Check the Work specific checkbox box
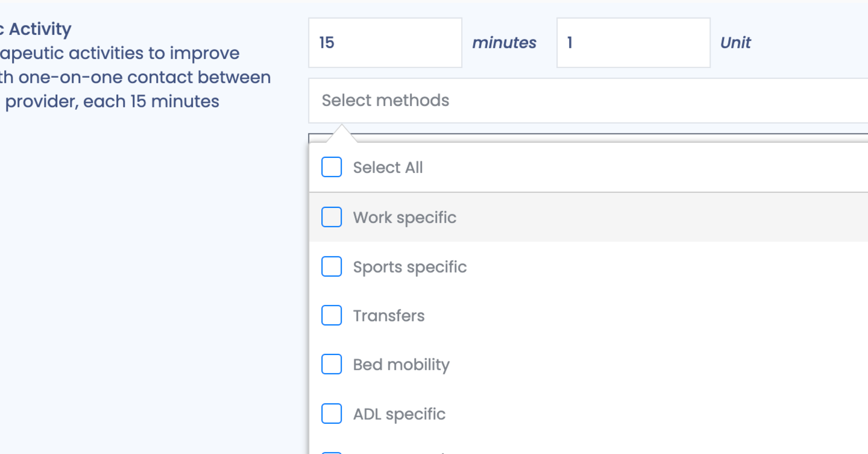 [x=332, y=217]
